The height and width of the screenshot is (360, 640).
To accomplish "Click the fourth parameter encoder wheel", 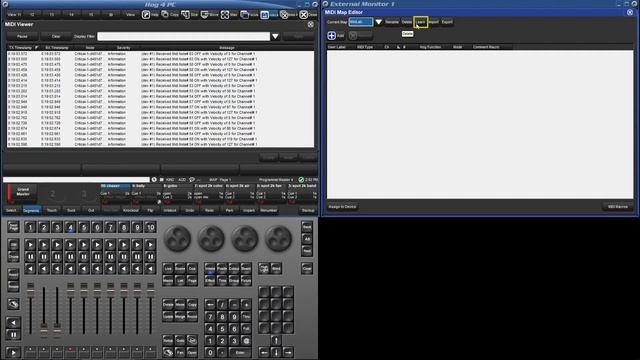I will pos(278,238).
